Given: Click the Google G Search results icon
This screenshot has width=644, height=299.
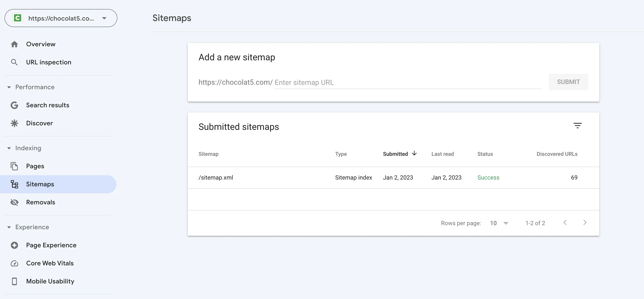Looking at the screenshot, I should [14, 105].
